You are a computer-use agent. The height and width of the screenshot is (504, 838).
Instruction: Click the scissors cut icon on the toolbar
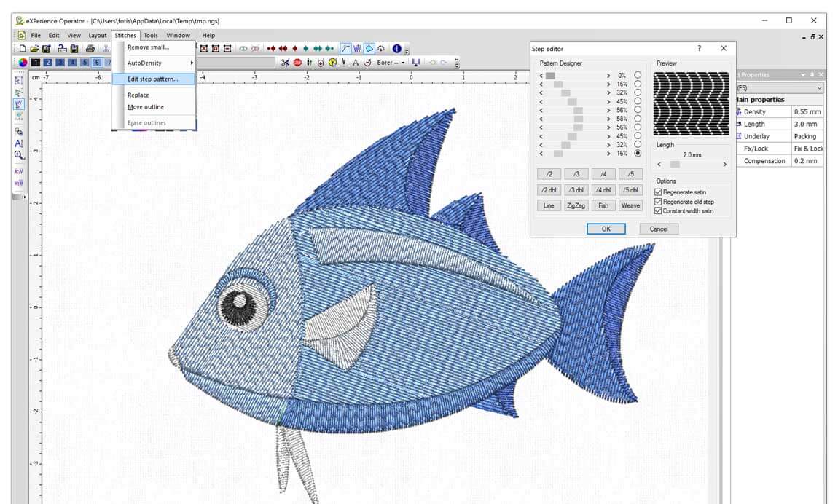point(284,63)
